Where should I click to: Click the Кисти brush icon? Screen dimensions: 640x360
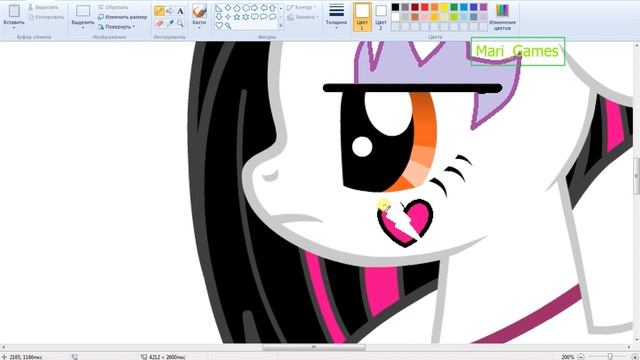point(199,11)
